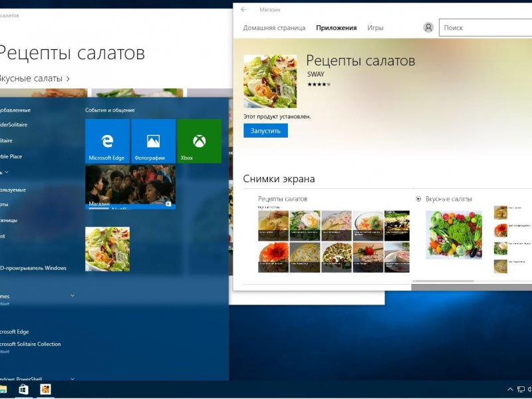This screenshot has height=399, width=532.
Task: Click the back circle icon in Вкусные салаты screenshot
Action: (419, 199)
